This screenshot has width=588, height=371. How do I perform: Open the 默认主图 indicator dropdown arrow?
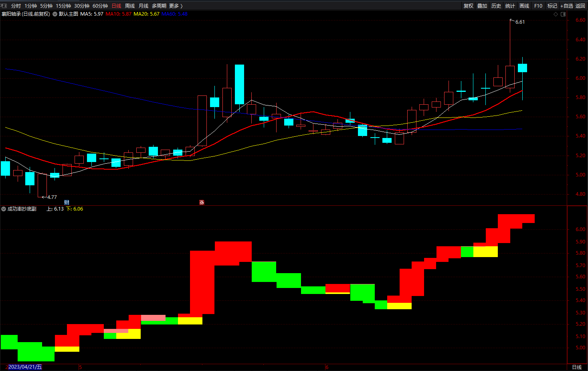click(x=55, y=14)
